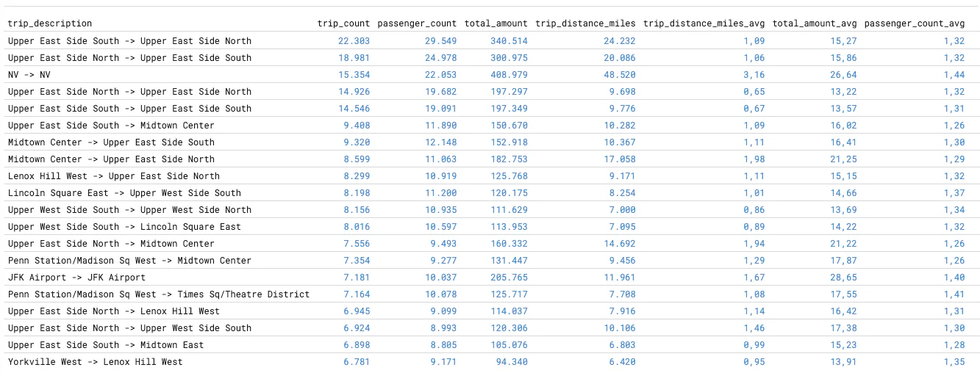Click trip_count value 6.781
The width and height of the screenshot is (980, 373).
point(357,362)
